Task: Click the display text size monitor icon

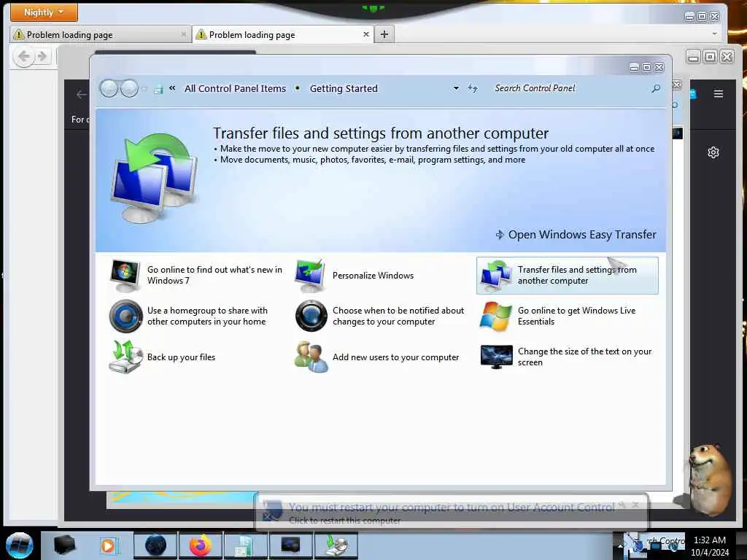Action: pos(496,357)
